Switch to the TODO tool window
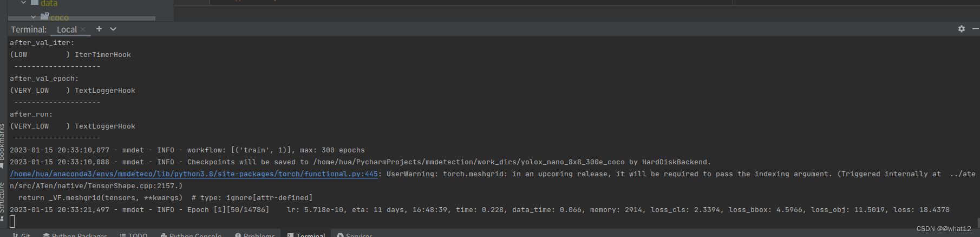 (x=133, y=235)
